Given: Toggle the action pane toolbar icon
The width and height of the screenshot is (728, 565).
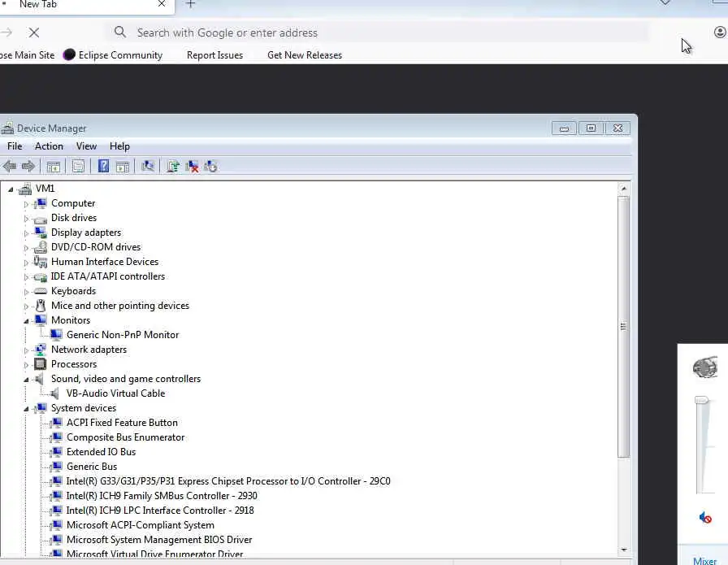Looking at the screenshot, I should tap(123, 167).
